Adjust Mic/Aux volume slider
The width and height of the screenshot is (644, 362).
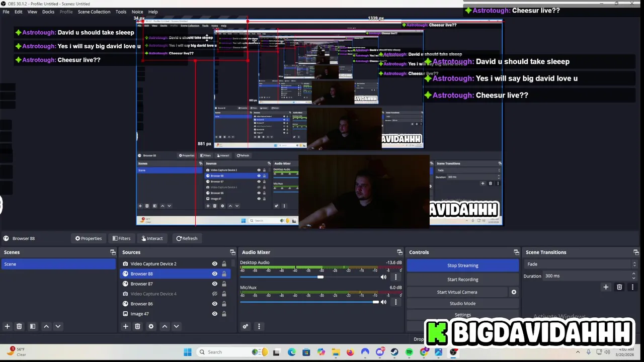tap(309, 302)
